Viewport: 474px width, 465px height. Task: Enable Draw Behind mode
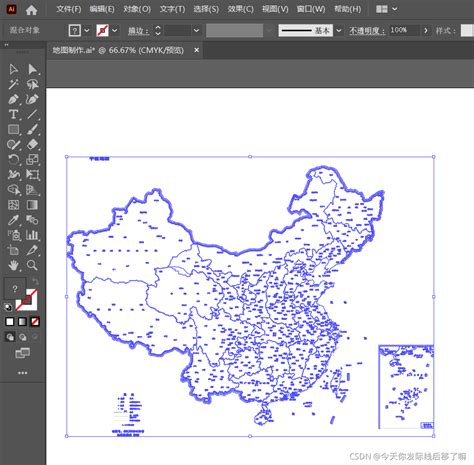22,337
